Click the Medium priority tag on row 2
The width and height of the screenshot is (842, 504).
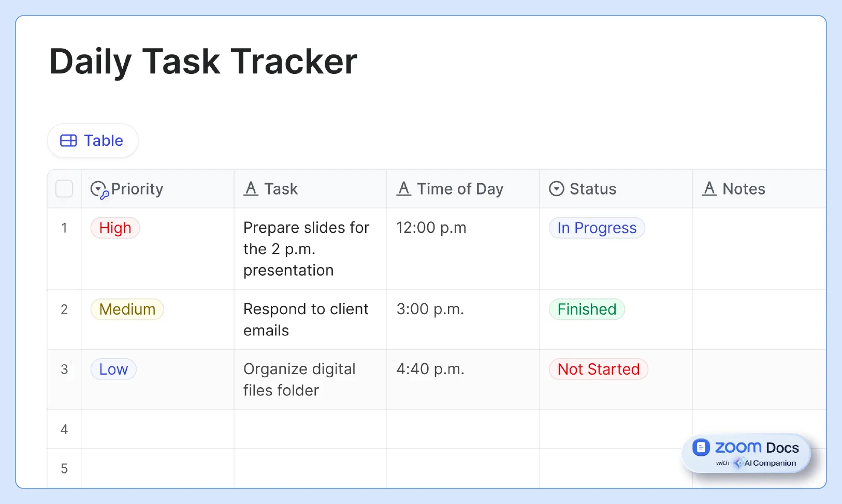pos(127,309)
